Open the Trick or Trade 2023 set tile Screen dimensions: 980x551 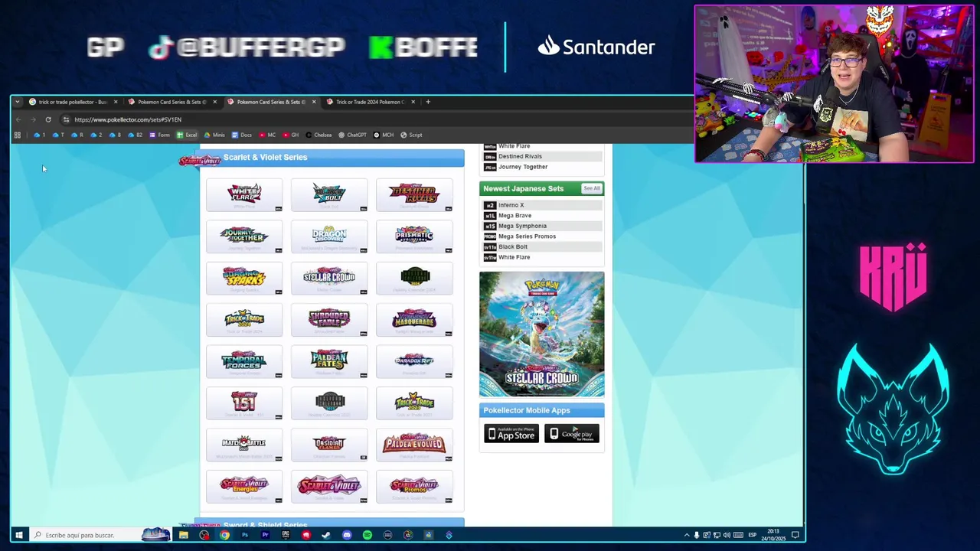pos(414,403)
